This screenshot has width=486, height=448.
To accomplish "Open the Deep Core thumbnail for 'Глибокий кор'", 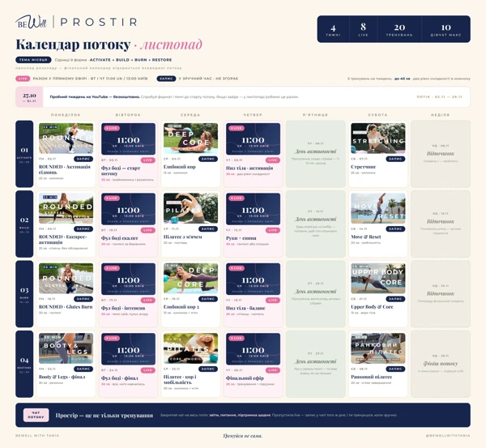I will coord(190,139).
